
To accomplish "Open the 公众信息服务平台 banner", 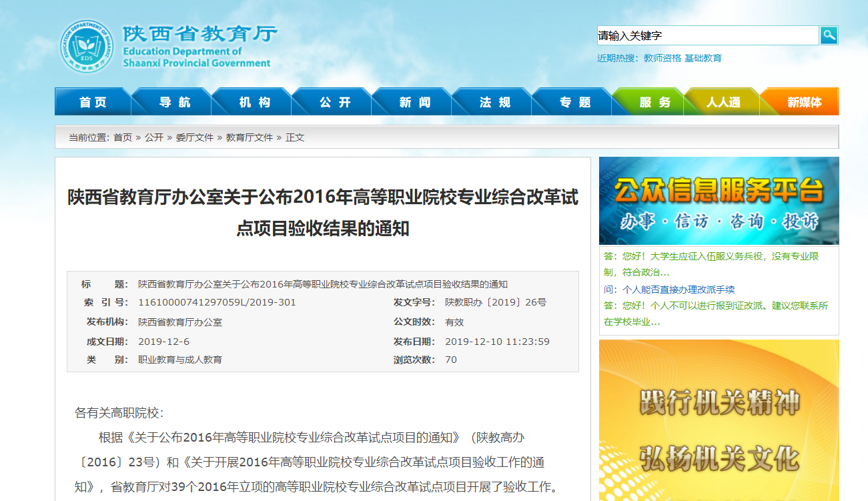I will pyautogui.click(x=719, y=201).
